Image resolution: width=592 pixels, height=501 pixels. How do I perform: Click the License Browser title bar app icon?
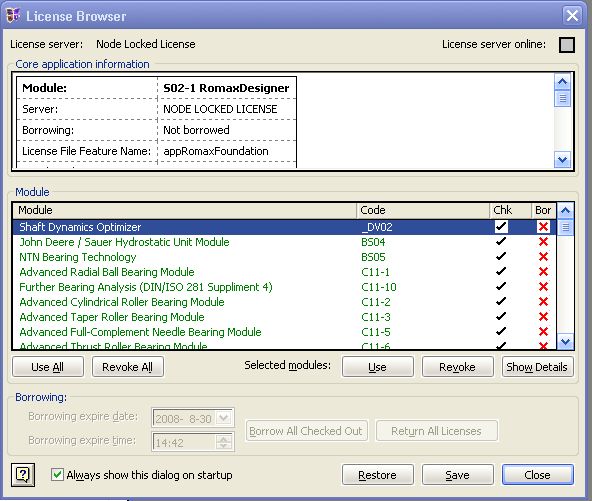13,15
